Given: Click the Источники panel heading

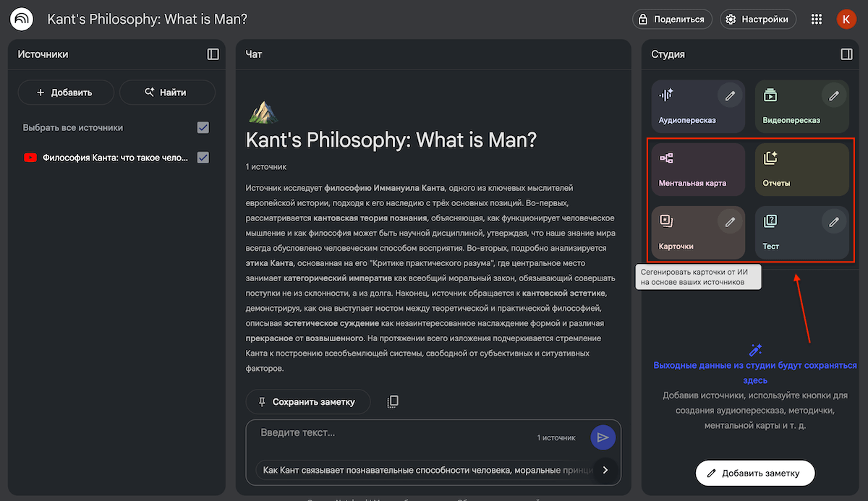Looking at the screenshot, I should coord(43,54).
